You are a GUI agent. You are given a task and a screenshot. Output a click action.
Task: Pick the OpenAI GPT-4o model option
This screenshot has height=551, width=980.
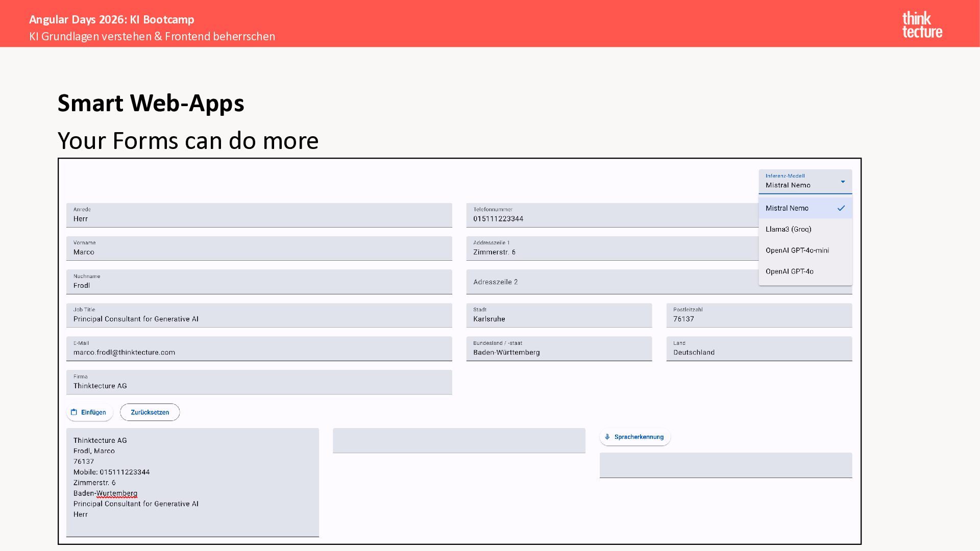[790, 271]
